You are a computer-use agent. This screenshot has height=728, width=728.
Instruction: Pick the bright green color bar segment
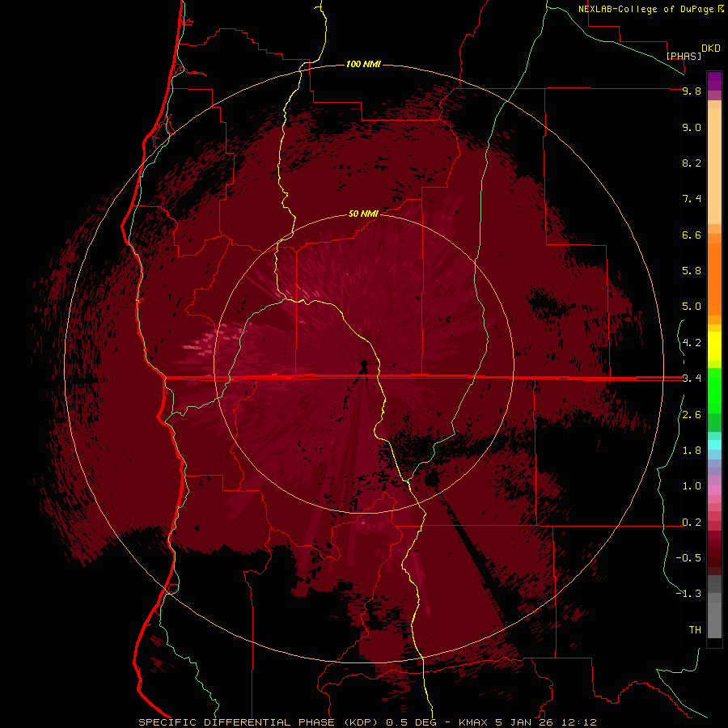(714, 389)
